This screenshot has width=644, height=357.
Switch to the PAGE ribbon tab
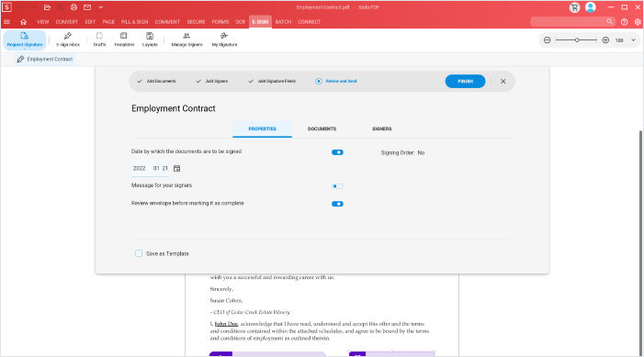(108, 22)
